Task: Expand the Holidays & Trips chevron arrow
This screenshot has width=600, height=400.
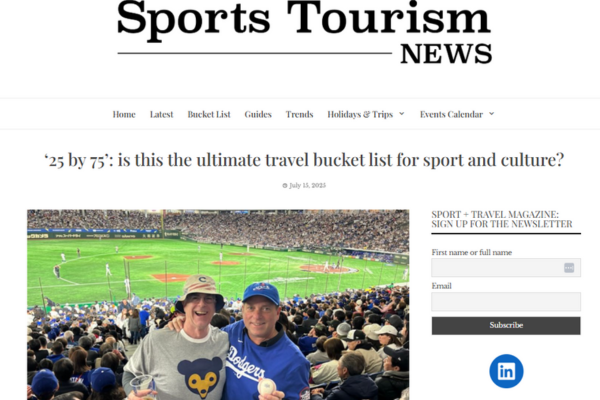Action: click(x=401, y=114)
